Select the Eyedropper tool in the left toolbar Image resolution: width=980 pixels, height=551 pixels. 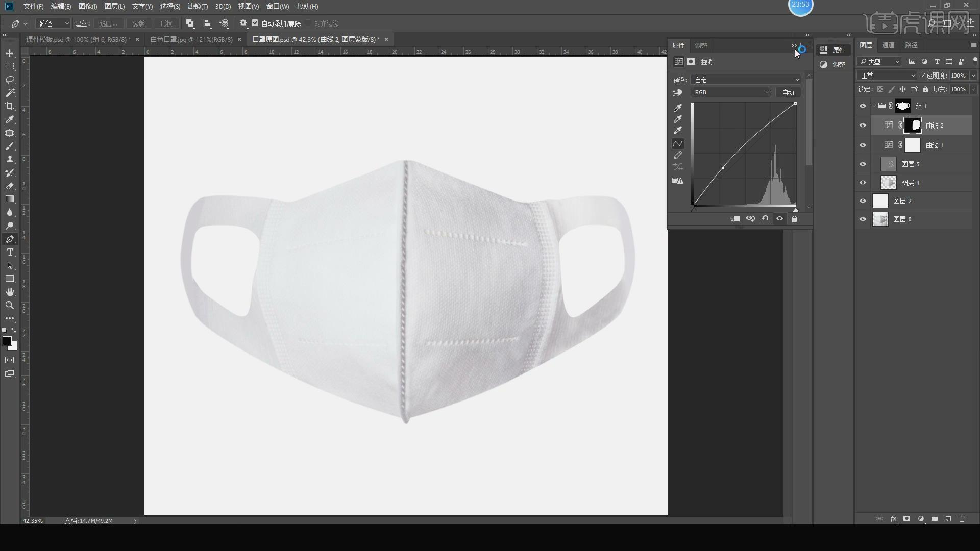coord(10,119)
